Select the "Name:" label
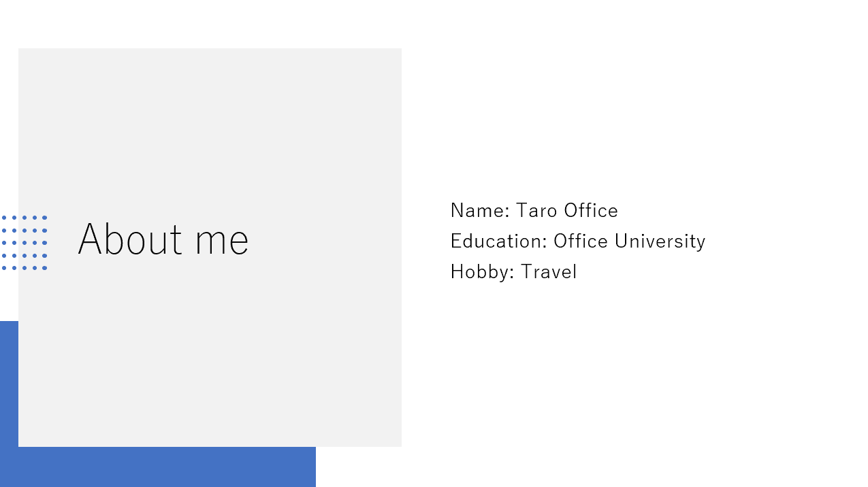Viewport: 868px width, 487px height. click(480, 211)
